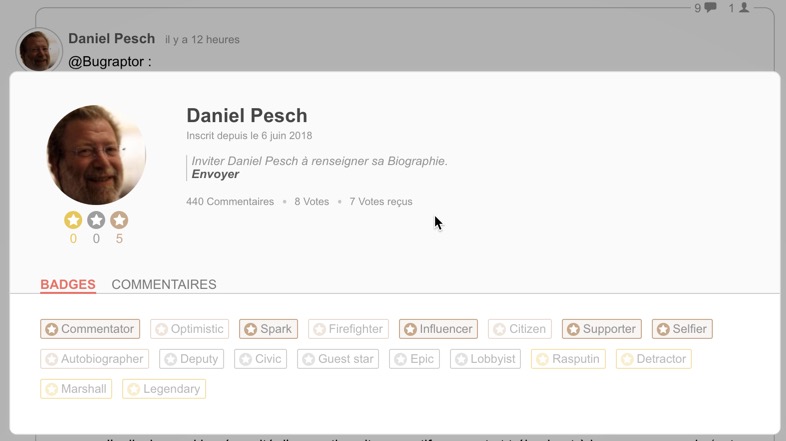
Task: Click the participants person icon
Action: click(744, 7)
